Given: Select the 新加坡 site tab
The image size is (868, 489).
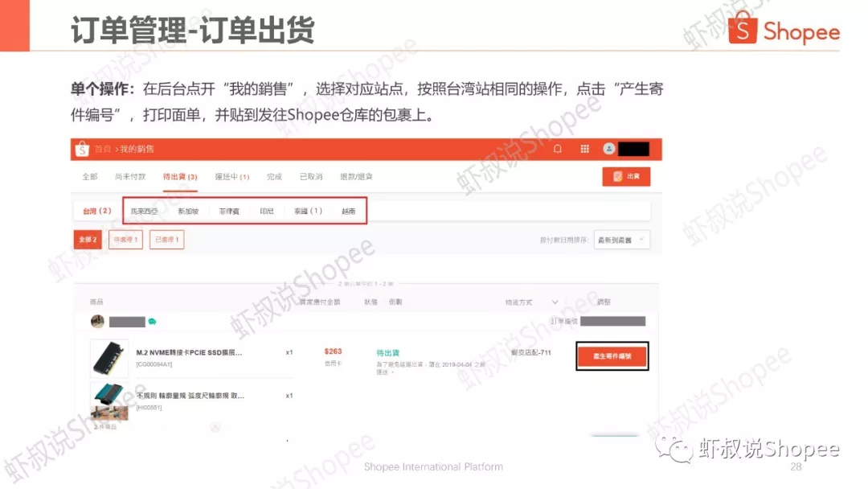Looking at the screenshot, I should tap(188, 211).
